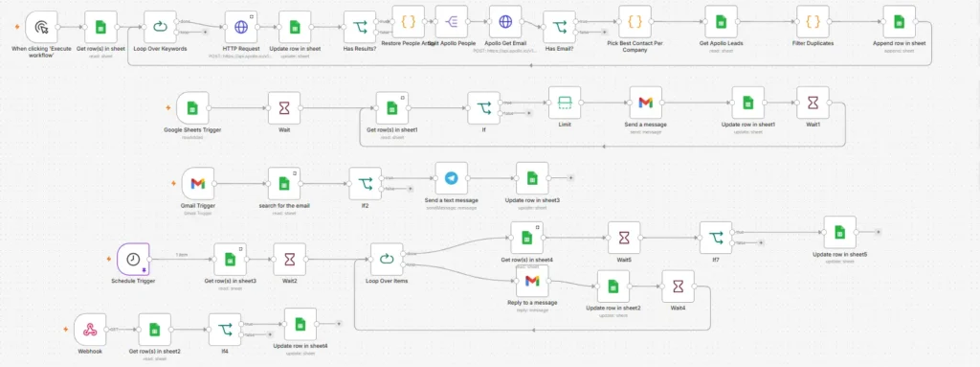
Task: Select the 'Get row(s) in sheet3' node
Action: point(230,260)
